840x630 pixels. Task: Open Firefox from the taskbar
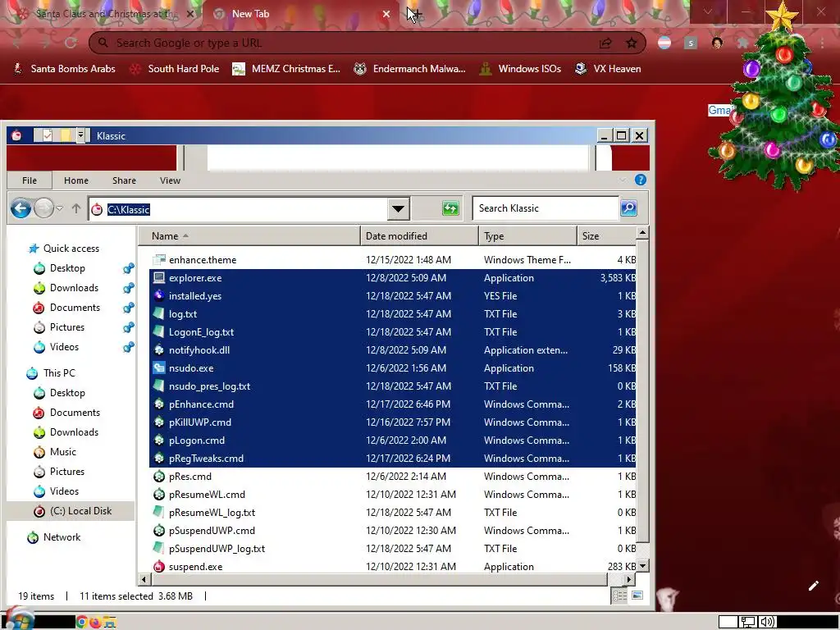[x=95, y=622]
